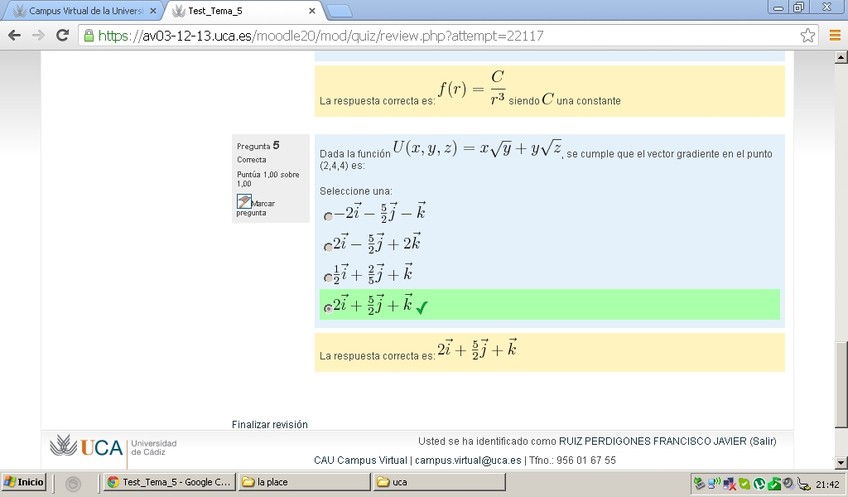Click the tray icon left of the clock
The height and width of the screenshot is (497, 848).
tap(804, 483)
